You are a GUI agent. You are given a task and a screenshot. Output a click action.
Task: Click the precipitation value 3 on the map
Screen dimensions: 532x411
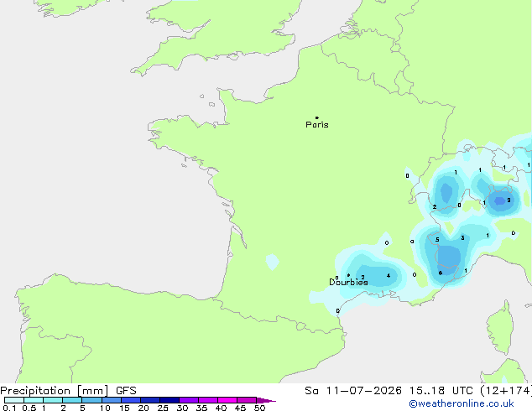(463, 238)
